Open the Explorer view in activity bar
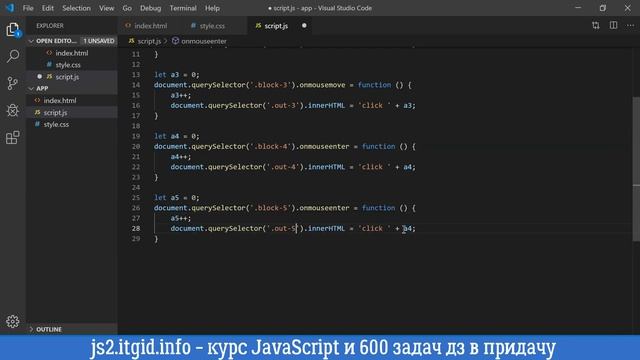 pos(13,30)
